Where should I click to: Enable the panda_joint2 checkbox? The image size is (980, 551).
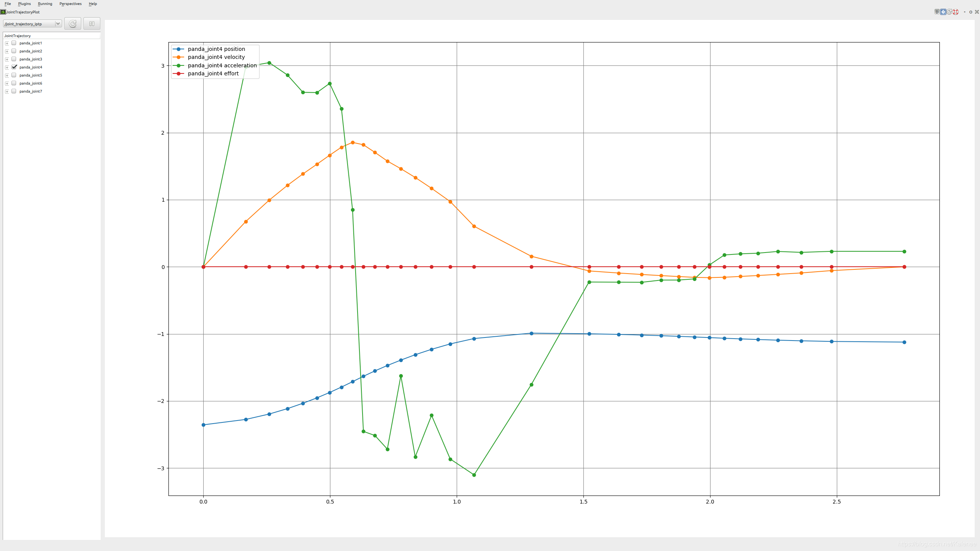14,51
